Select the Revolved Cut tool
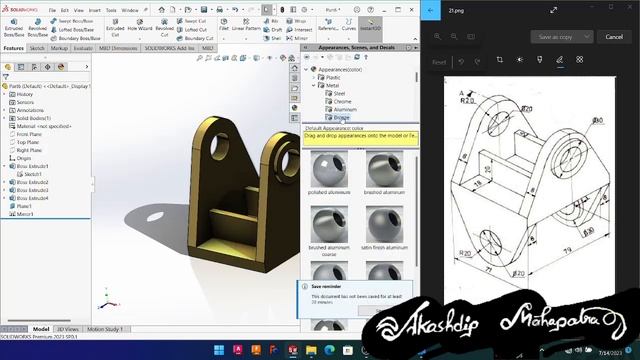Screen dimensions: 640x360 pyautogui.click(x=164, y=28)
